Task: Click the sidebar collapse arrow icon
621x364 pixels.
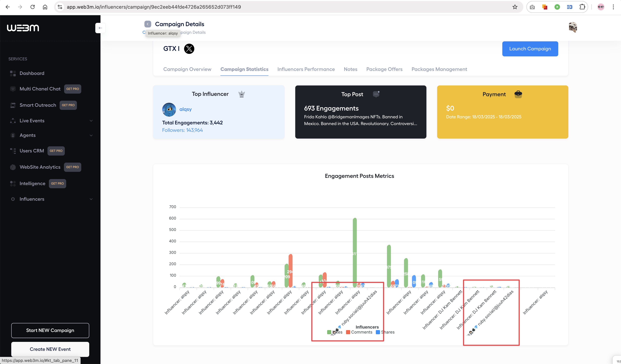Action: [x=100, y=28]
